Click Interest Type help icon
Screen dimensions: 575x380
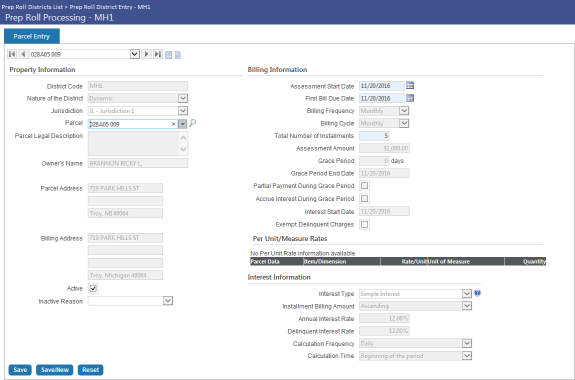tap(477, 293)
